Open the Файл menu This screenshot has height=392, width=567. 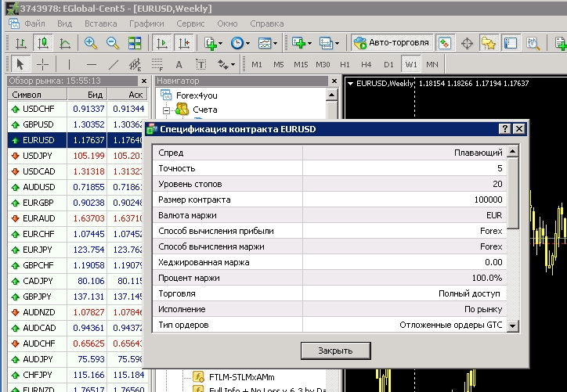tap(34, 23)
